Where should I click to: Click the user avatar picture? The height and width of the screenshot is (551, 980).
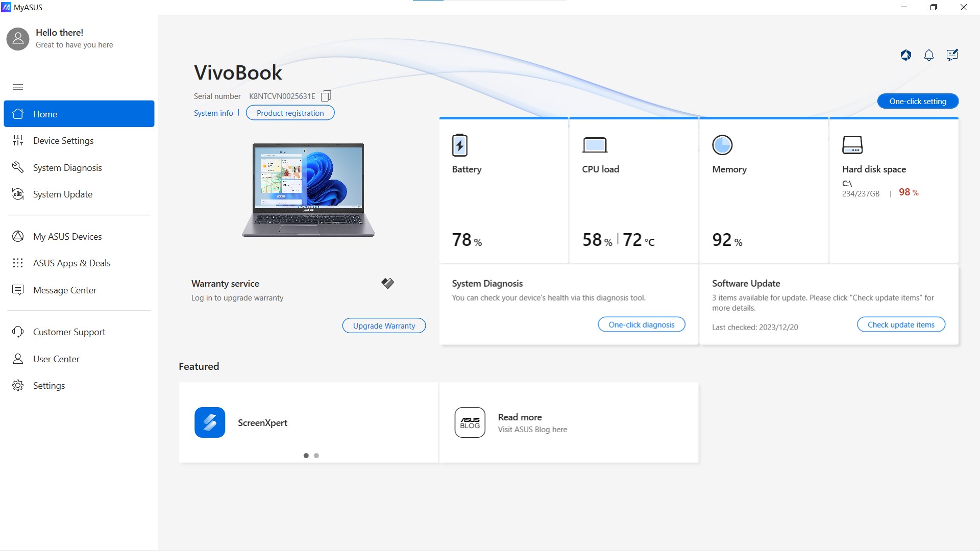pyautogui.click(x=17, y=39)
